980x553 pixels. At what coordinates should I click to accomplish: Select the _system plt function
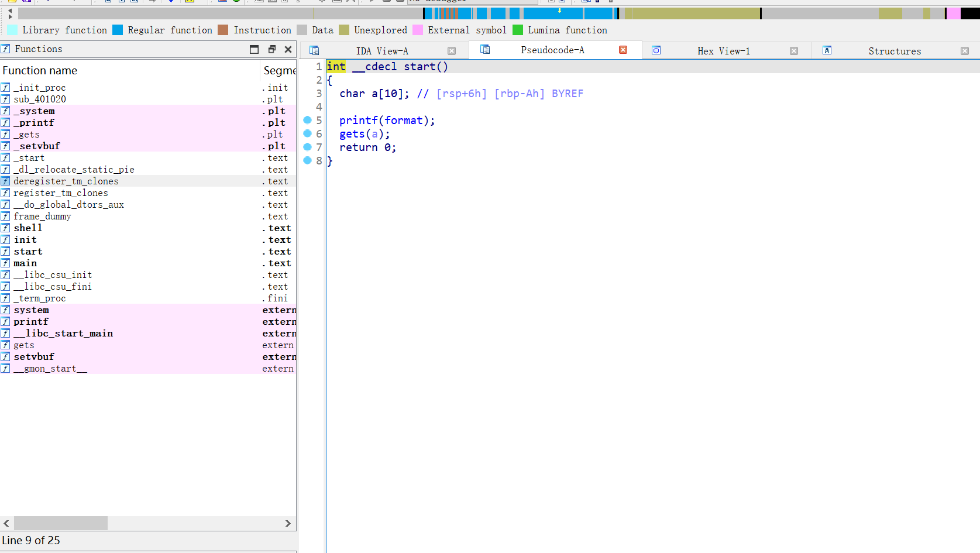148,111
